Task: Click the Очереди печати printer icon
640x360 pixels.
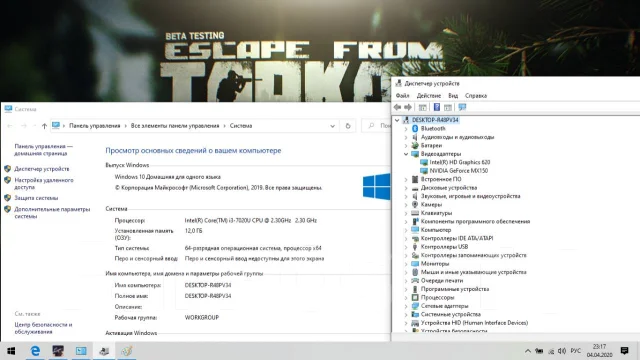Action: click(415, 280)
